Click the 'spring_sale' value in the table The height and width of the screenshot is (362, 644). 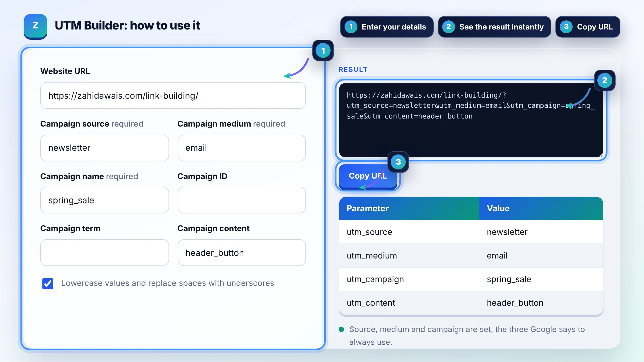pos(509,279)
